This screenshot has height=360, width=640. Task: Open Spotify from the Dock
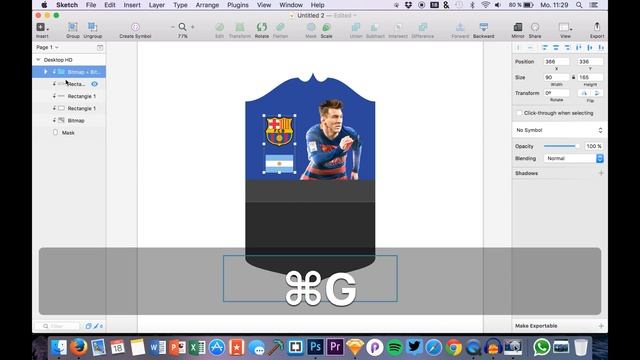tap(395, 347)
